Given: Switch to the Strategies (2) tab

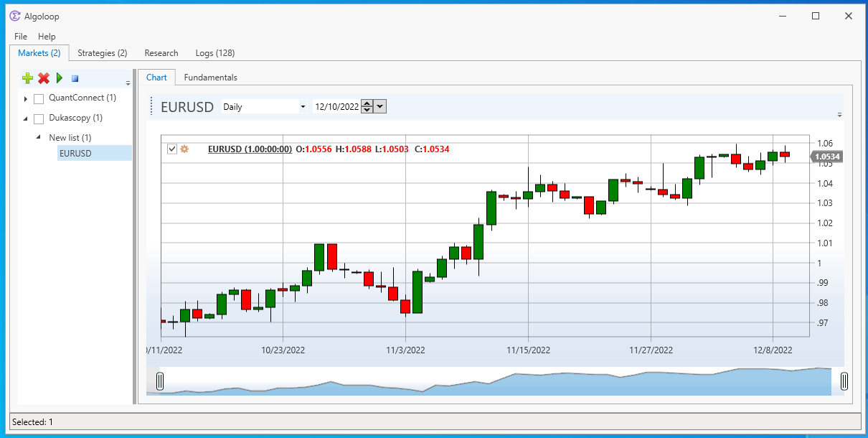Looking at the screenshot, I should tap(103, 53).
